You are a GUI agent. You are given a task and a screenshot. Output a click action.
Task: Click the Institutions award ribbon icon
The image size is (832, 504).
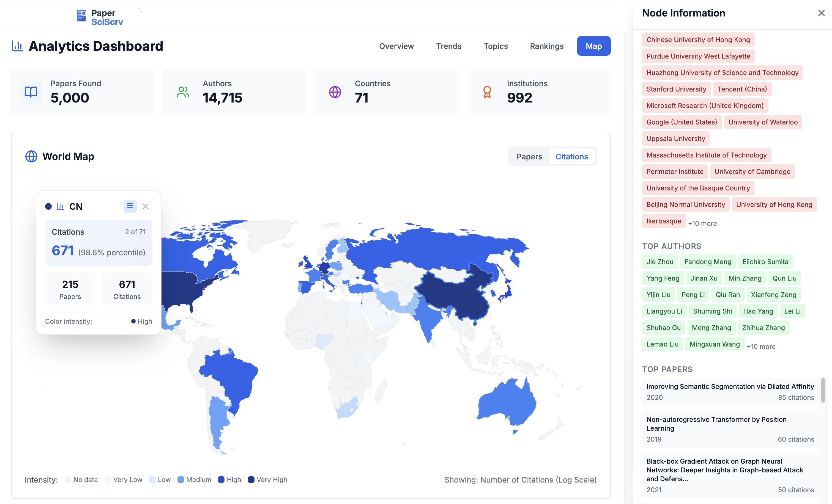[487, 92]
